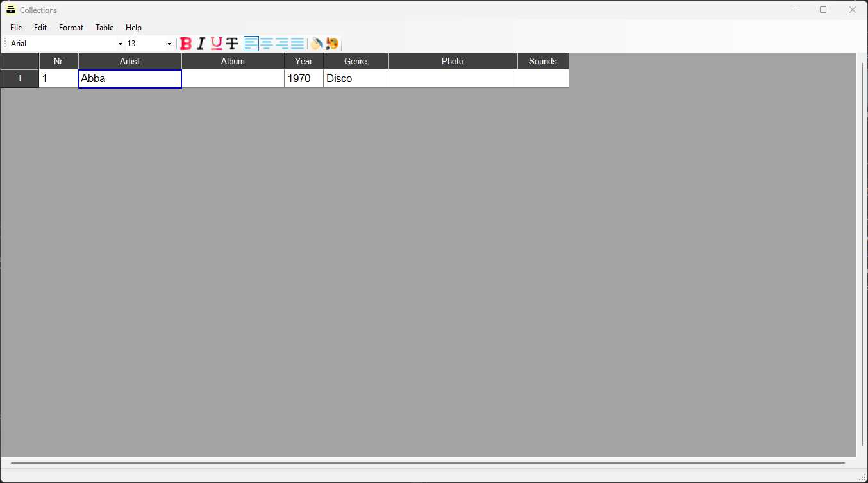Justify the cell text
The width and height of the screenshot is (868, 483).
[x=297, y=44]
